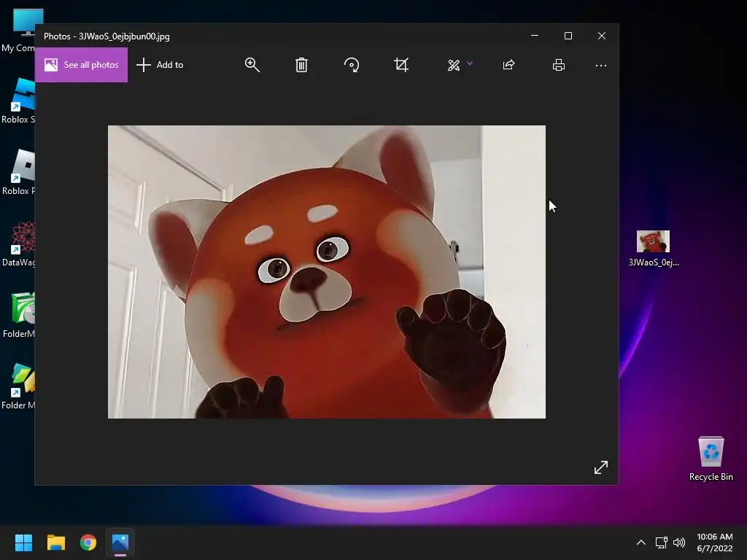Select the green FolderM desktop icon
The width and height of the screenshot is (747, 560).
point(18,315)
